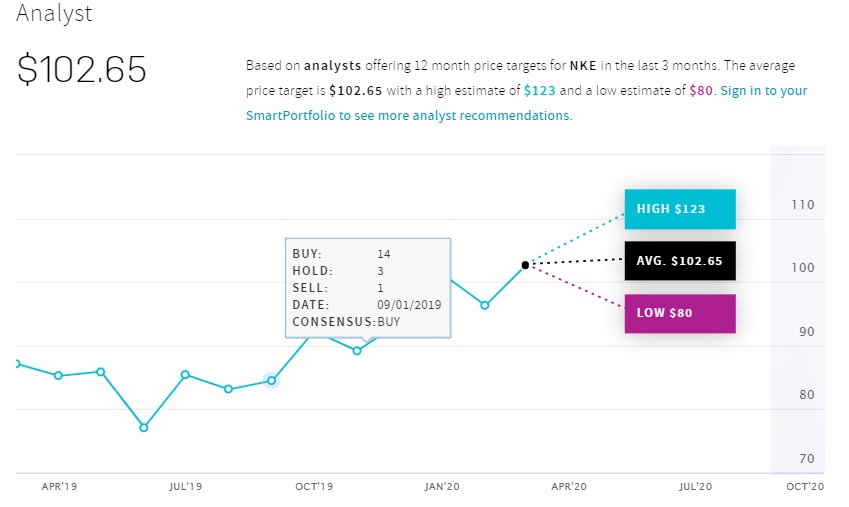Select the lowest data point on the chart
Viewport: 849px width, 507px height.
pos(144,427)
